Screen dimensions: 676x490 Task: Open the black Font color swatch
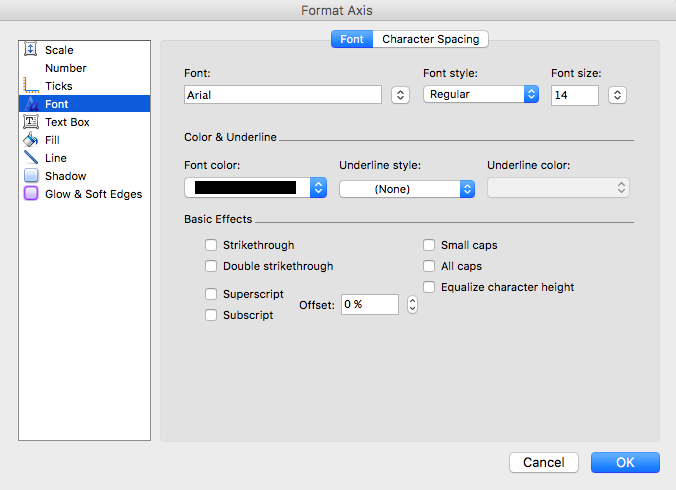(x=256, y=187)
